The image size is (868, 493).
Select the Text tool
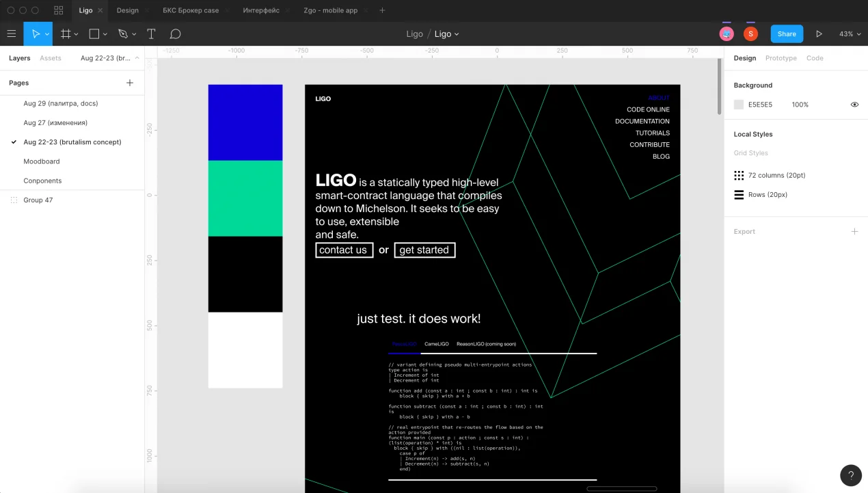tap(151, 34)
